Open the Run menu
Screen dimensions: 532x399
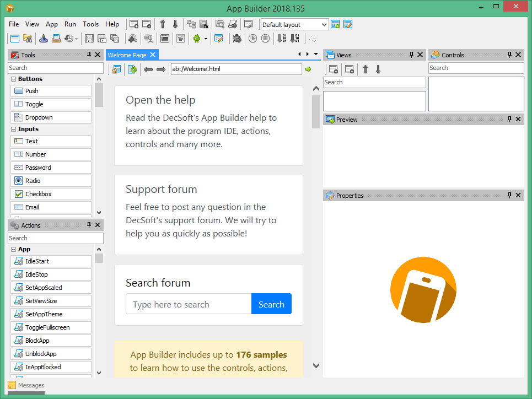pos(70,24)
